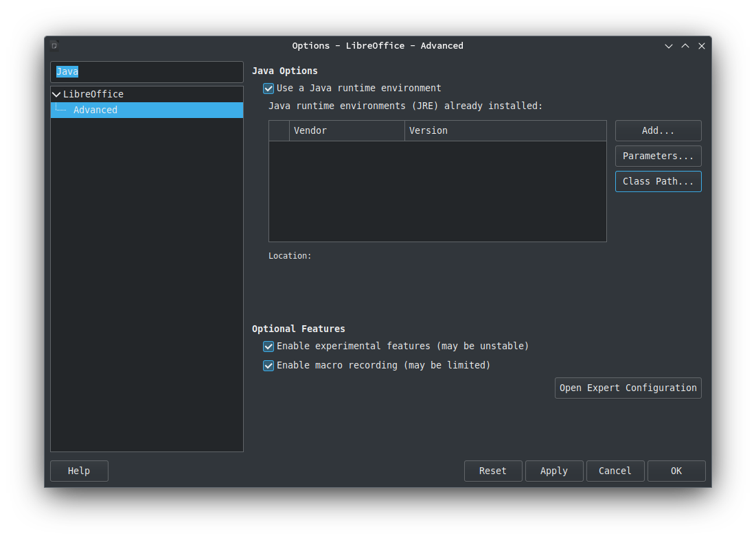Sort by the Version column header
The image size is (756, 540).
tap(505, 130)
